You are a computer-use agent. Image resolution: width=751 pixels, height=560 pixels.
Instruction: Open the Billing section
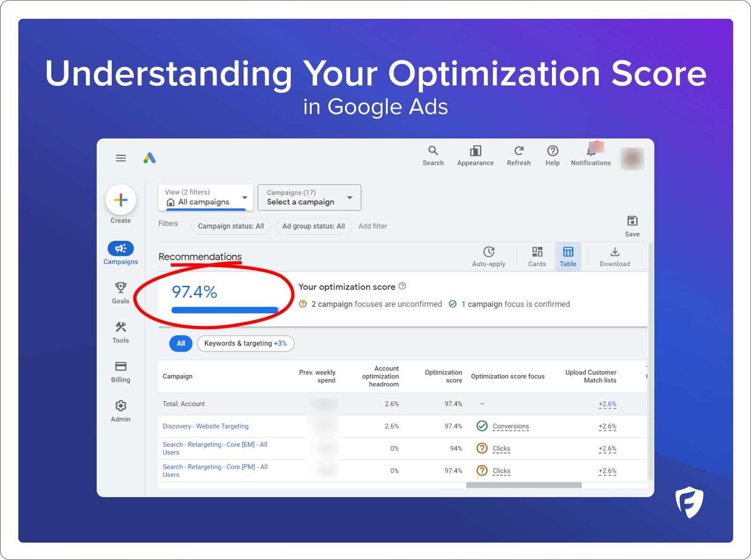(x=121, y=372)
